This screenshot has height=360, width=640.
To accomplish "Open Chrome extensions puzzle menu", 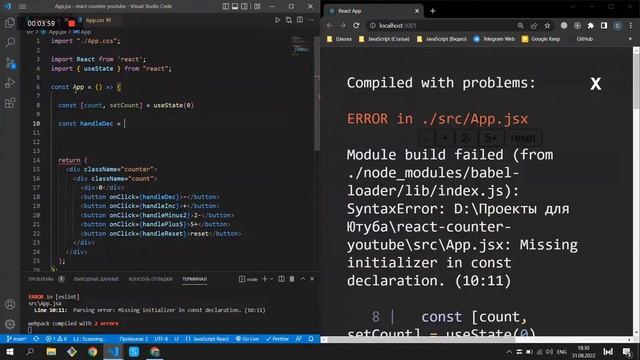I will click(x=591, y=25).
